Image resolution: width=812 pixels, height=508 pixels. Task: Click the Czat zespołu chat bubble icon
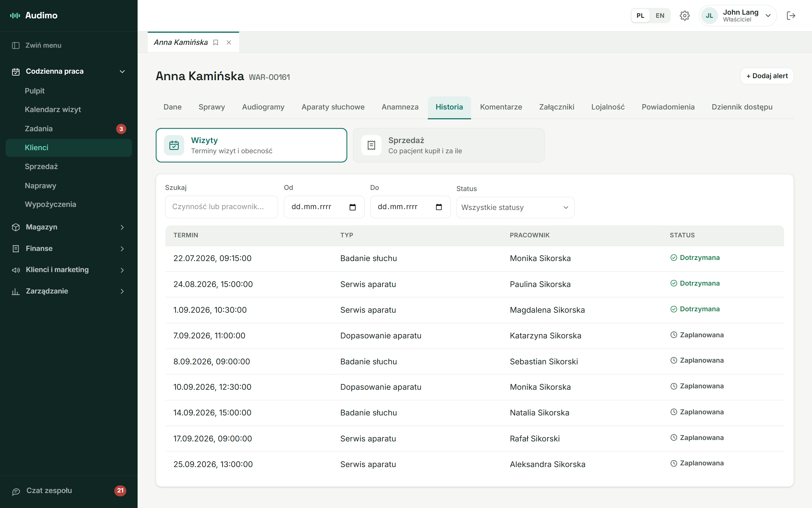16,492
